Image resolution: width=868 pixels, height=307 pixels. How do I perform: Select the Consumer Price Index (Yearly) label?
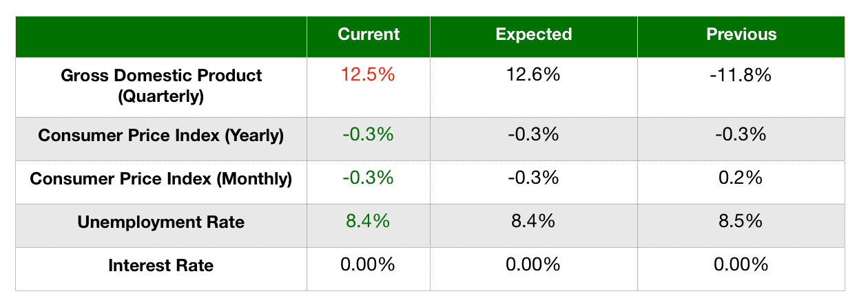(x=161, y=136)
